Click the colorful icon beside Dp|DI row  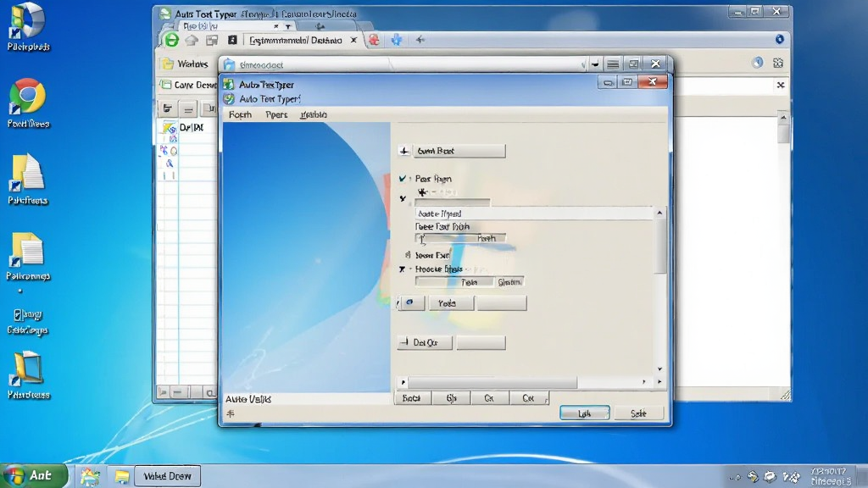pyautogui.click(x=170, y=128)
